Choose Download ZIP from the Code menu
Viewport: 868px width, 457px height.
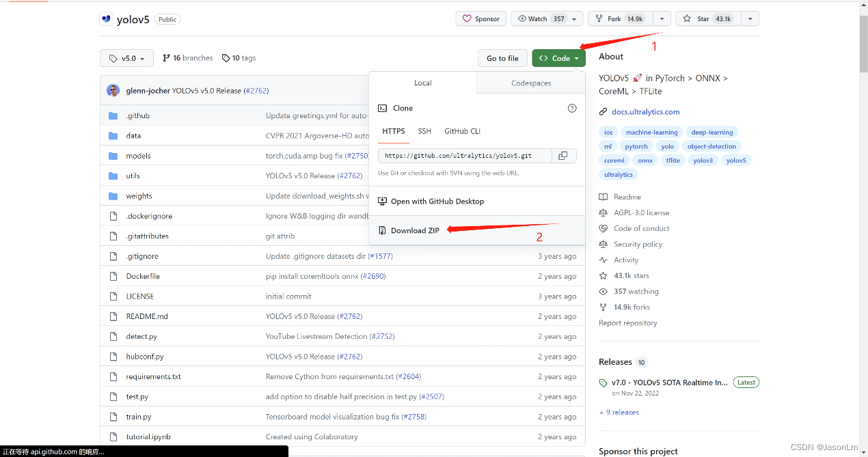coord(477,230)
